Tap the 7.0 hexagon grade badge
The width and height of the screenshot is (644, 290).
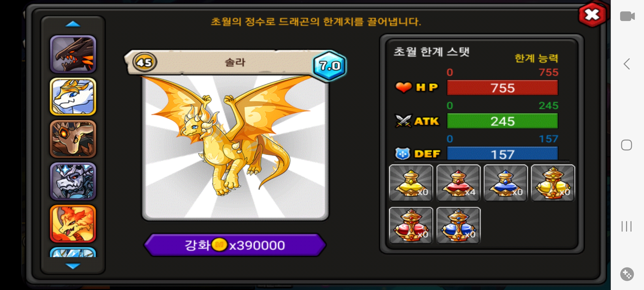(x=330, y=66)
